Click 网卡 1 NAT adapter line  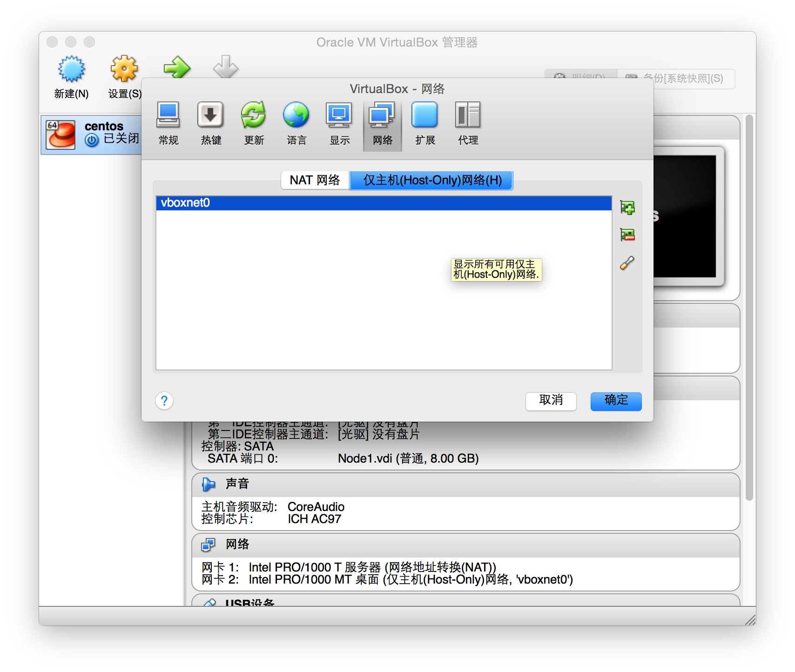(x=349, y=567)
